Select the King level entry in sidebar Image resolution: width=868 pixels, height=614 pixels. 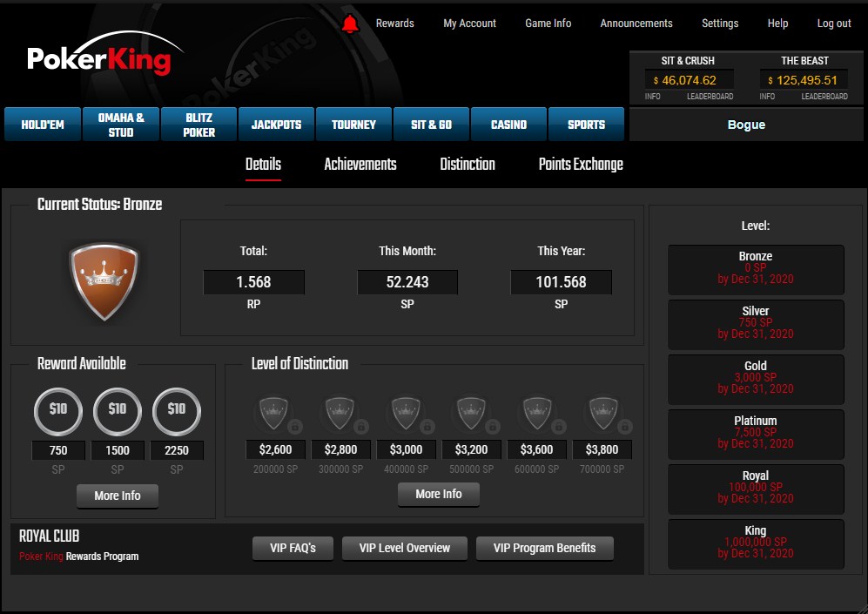[x=755, y=543]
